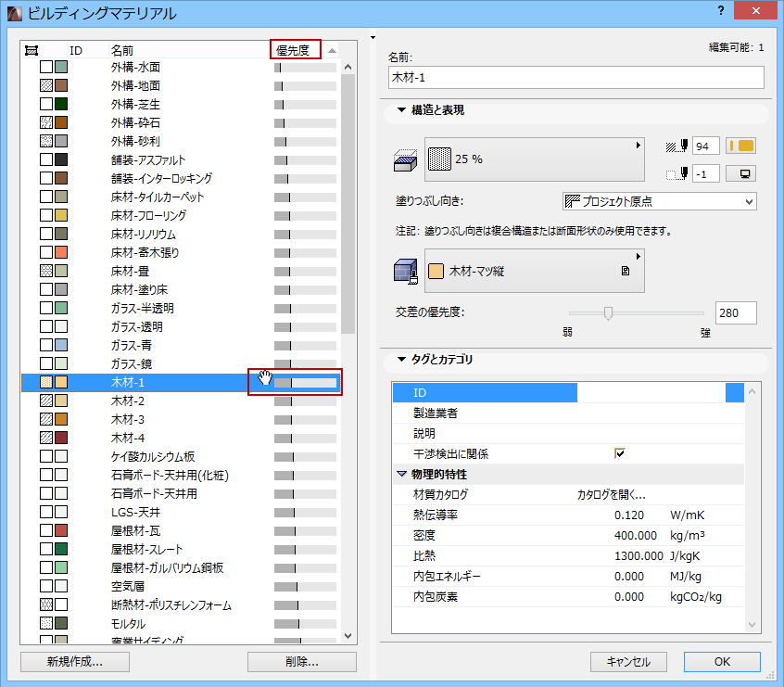Sort by the 名前 column header

click(x=122, y=51)
